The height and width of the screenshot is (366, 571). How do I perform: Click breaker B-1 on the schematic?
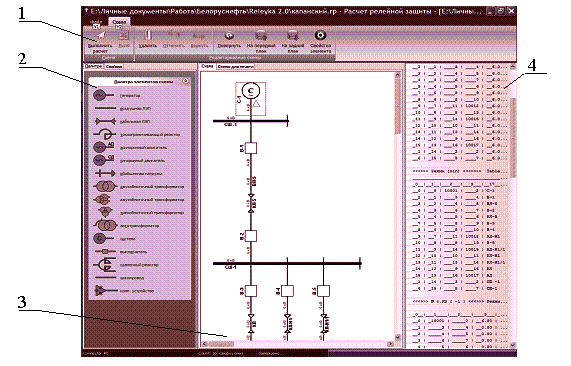(x=251, y=148)
